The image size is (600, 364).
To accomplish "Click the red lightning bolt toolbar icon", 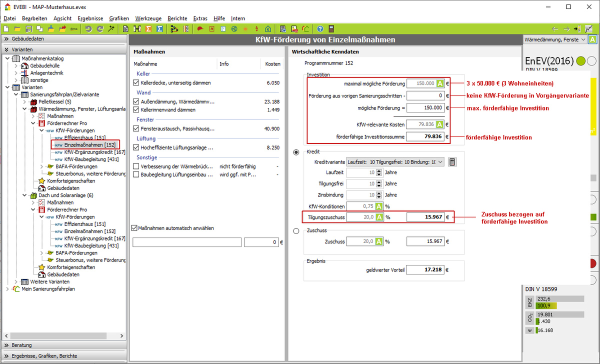I will click(x=257, y=28).
